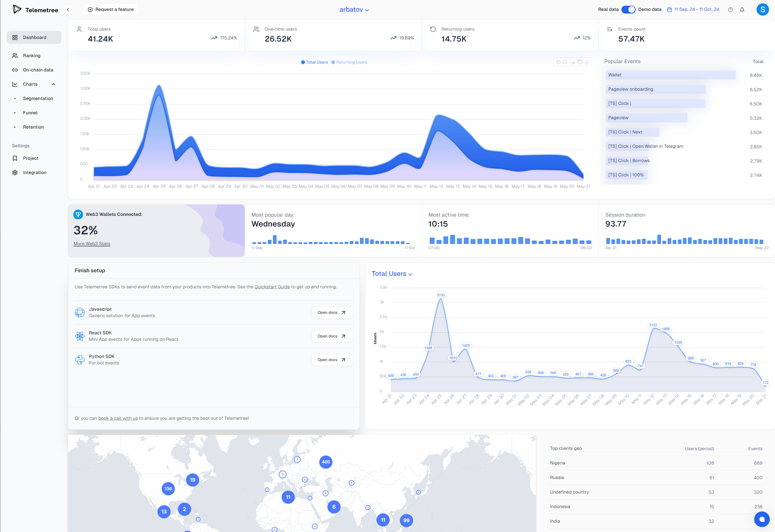Follow the More Web3 Stats link
Image resolution: width=775 pixels, height=532 pixels.
tap(92, 244)
